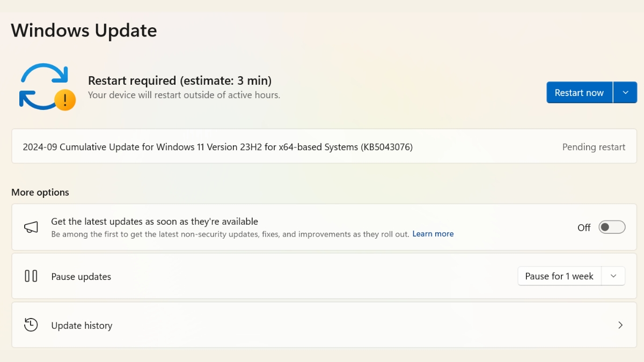This screenshot has height=362, width=644.
Task: Click Pause for 1 week button
Action: click(x=559, y=276)
